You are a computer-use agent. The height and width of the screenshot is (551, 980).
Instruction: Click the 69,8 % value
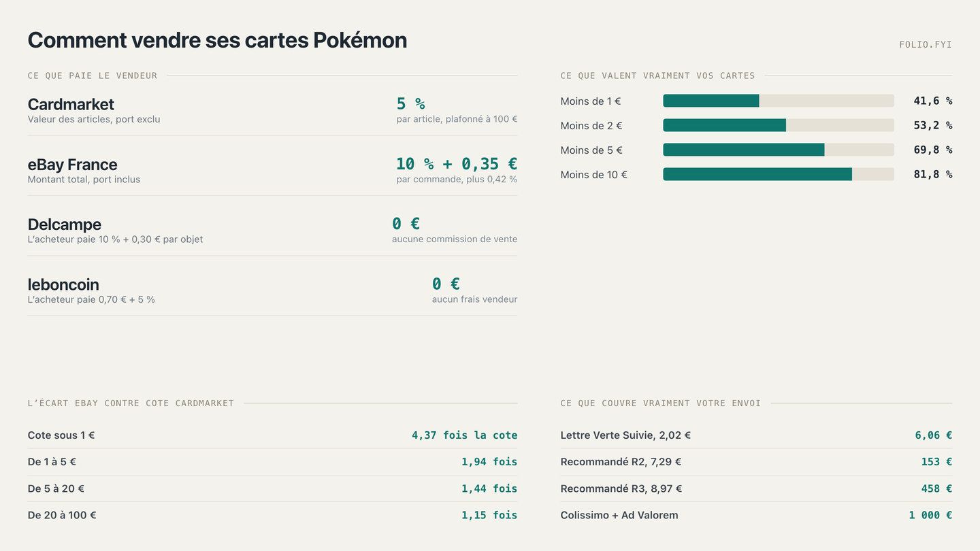[x=932, y=150]
